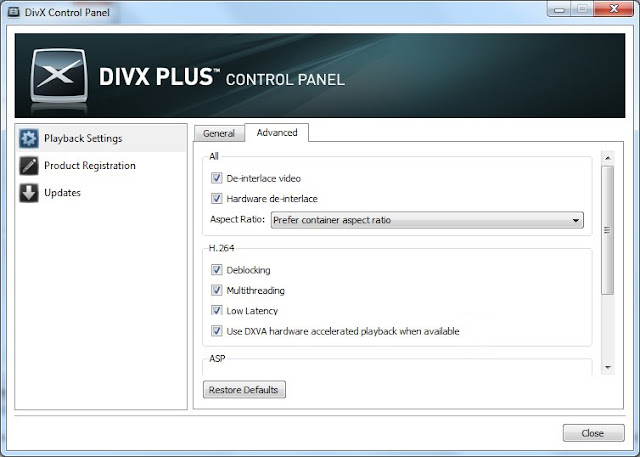
Task: Click the scrollbar up arrow
Action: click(608, 158)
